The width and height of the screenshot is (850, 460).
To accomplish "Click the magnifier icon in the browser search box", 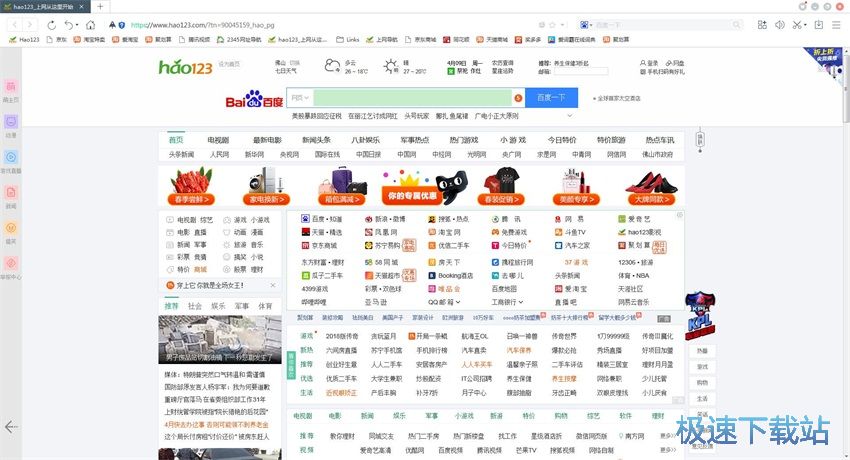I will [736, 25].
